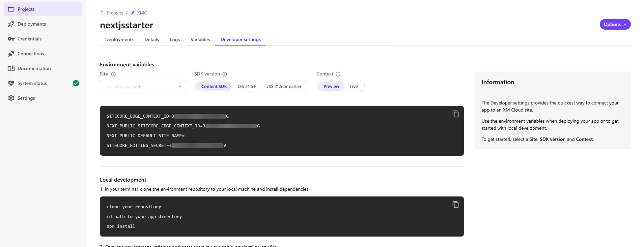Click 'cd path to your app directory' line
This screenshot has width=644, height=247.
point(144,217)
